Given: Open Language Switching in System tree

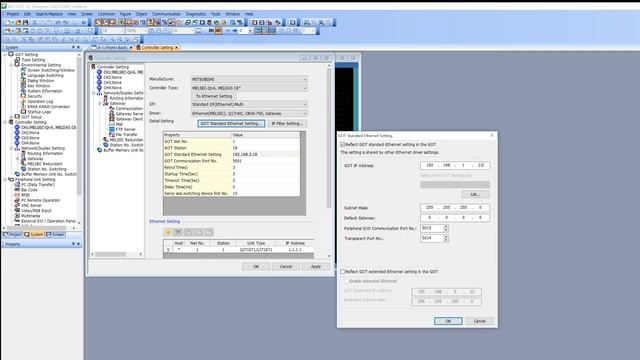Looking at the screenshot, I should [45, 76].
